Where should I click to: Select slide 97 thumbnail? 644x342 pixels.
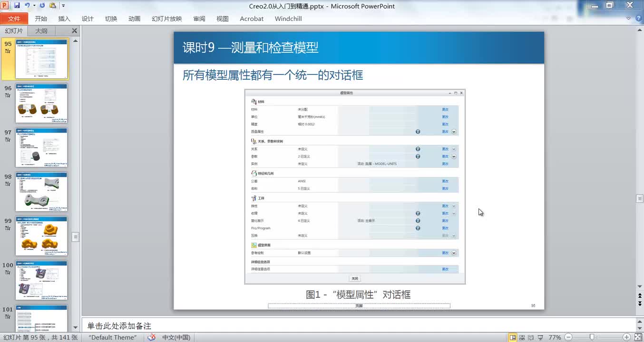[42, 148]
